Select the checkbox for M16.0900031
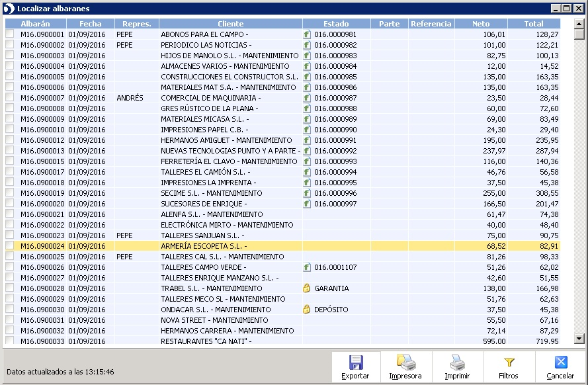 [10, 320]
